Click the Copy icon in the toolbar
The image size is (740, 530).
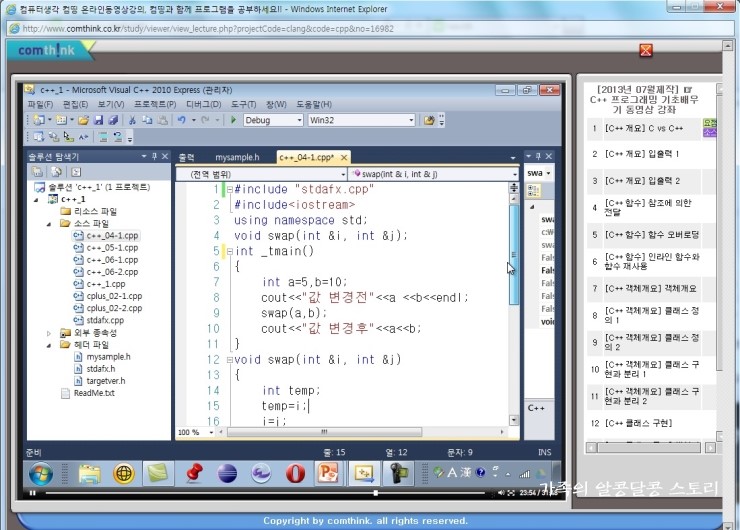(x=147, y=120)
